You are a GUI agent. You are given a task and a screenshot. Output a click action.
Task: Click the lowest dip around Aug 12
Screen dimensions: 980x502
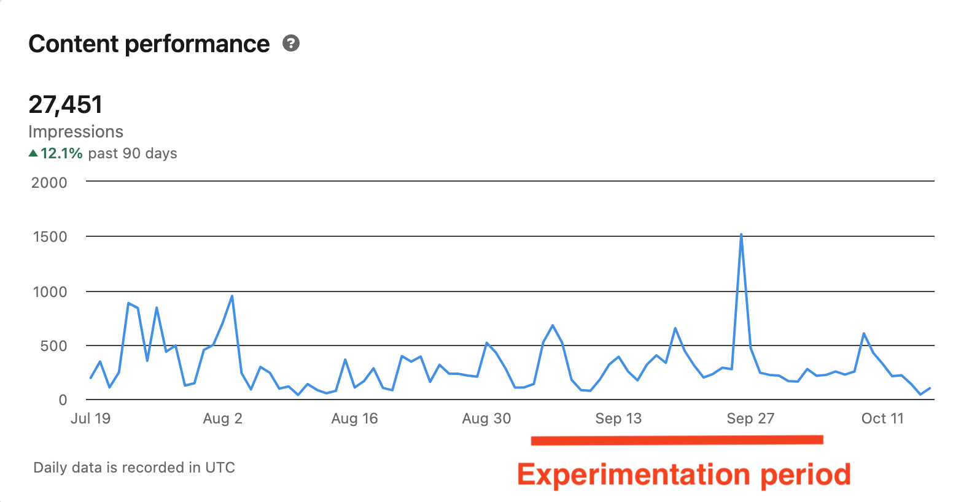[299, 395]
